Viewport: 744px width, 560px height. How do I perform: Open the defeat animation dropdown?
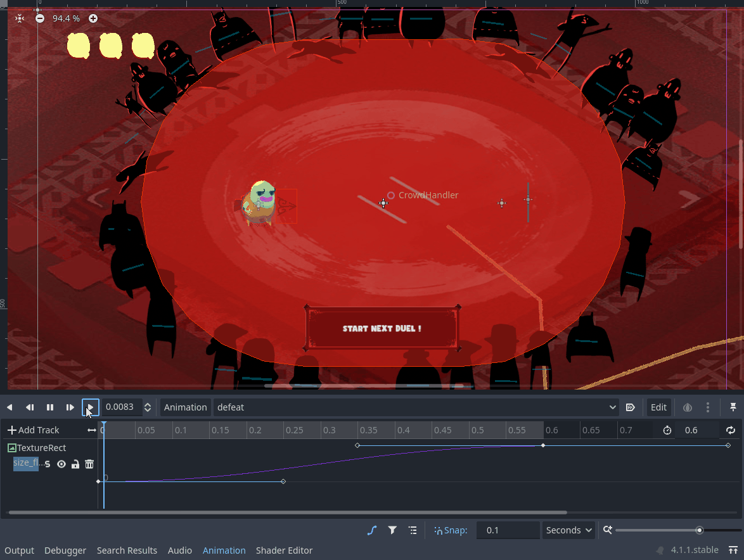click(416, 407)
